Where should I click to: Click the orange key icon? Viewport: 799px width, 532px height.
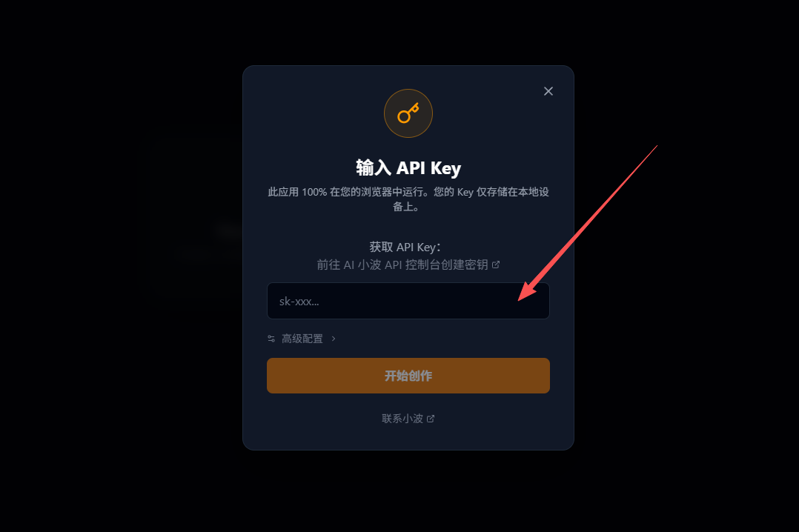point(408,113)
